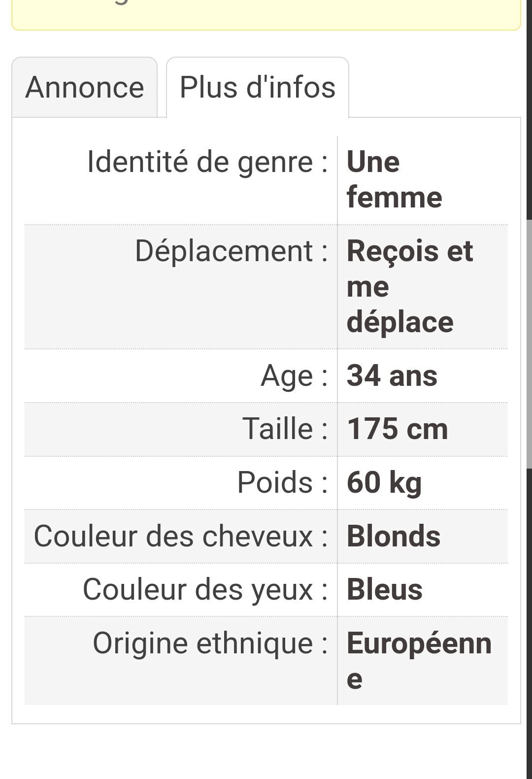
Task: Click the Poids label
Action: (x=283, y=482)
